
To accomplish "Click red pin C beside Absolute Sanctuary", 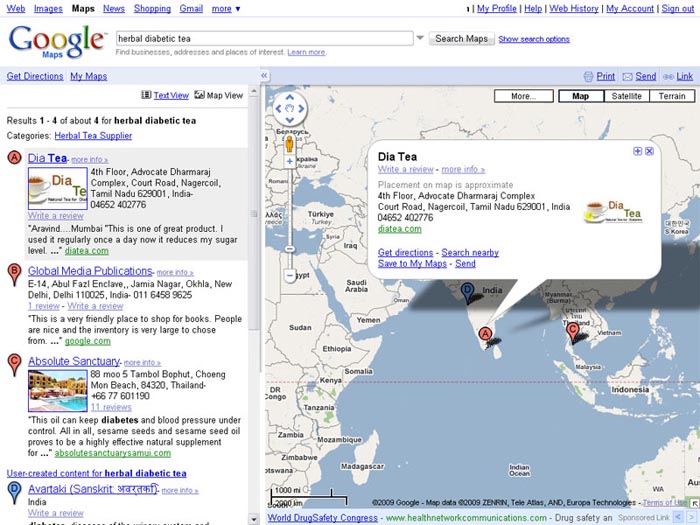I will pos(14,364).
